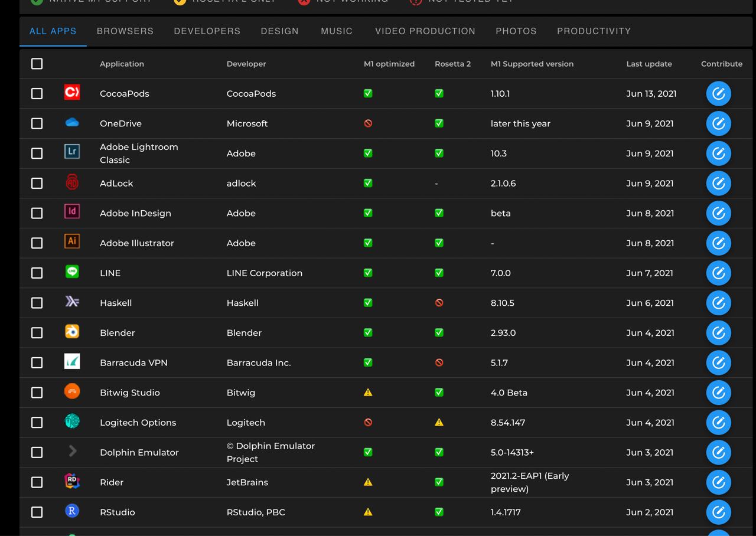Image resolution: width=756 pixels, height=536 pixels.
Task: Click the Haskell Rosetta not-working icon
Action: coord(439,303)
